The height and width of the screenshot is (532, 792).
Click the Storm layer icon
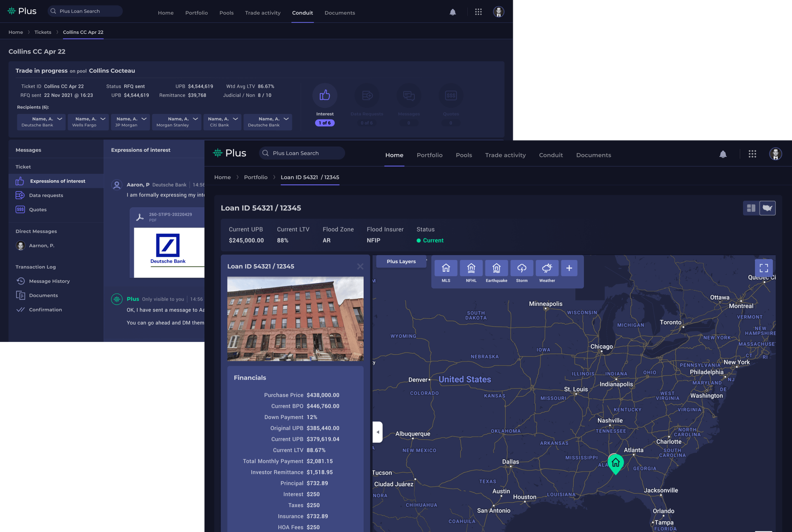(x=521, y=268)
